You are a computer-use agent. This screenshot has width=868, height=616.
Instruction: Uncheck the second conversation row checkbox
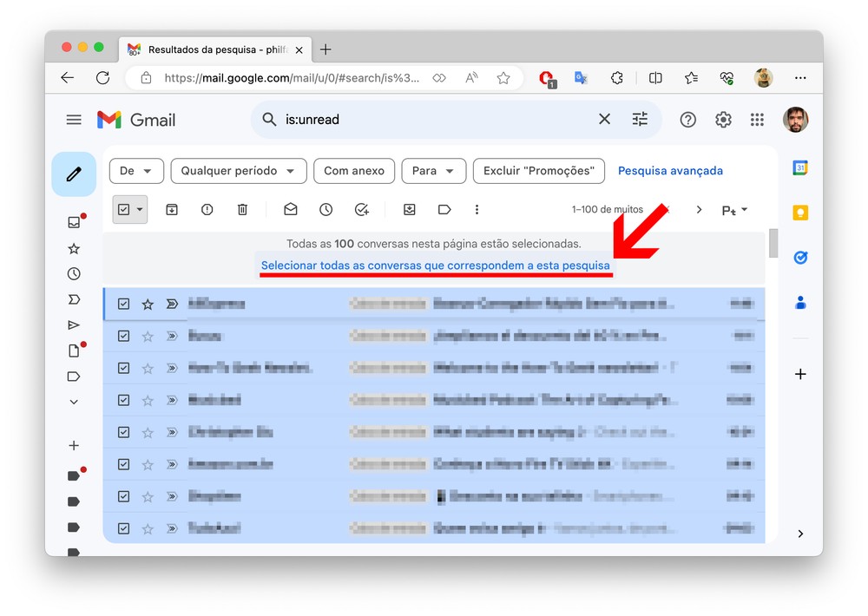click(x=123, y=336)
